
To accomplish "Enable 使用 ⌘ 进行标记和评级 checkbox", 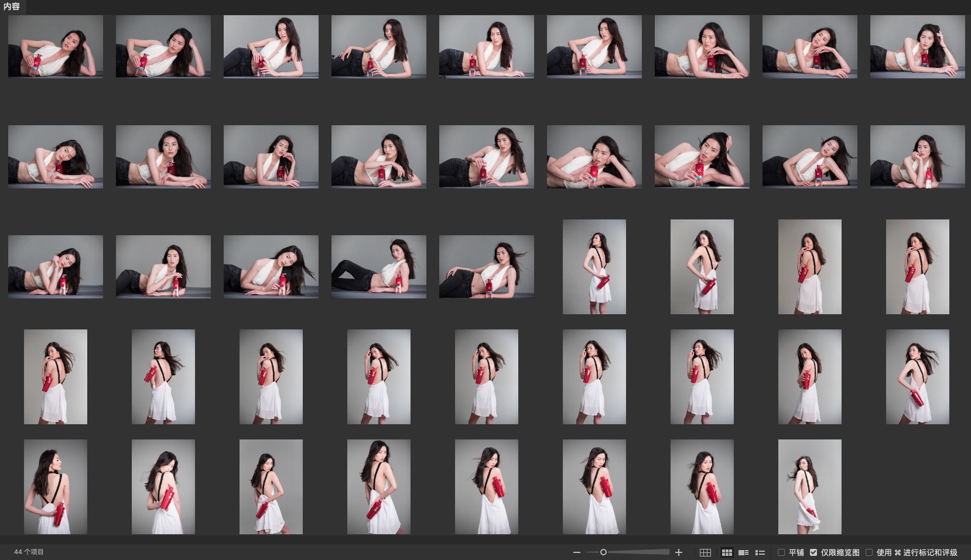I will (869, 552).
